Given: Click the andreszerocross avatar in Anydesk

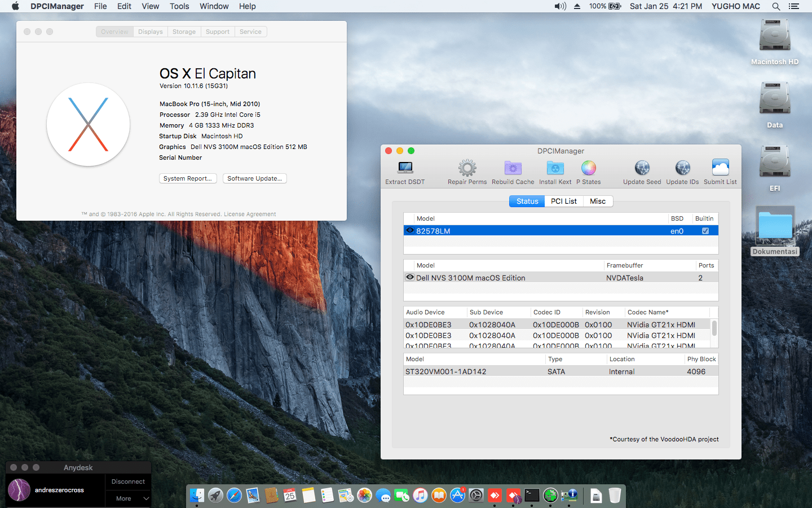Looking at the screenshot, I should (19, 490).
